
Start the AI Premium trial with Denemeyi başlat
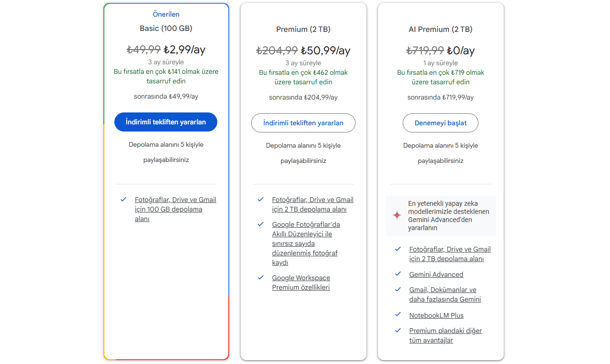click(x=440, y=123)
